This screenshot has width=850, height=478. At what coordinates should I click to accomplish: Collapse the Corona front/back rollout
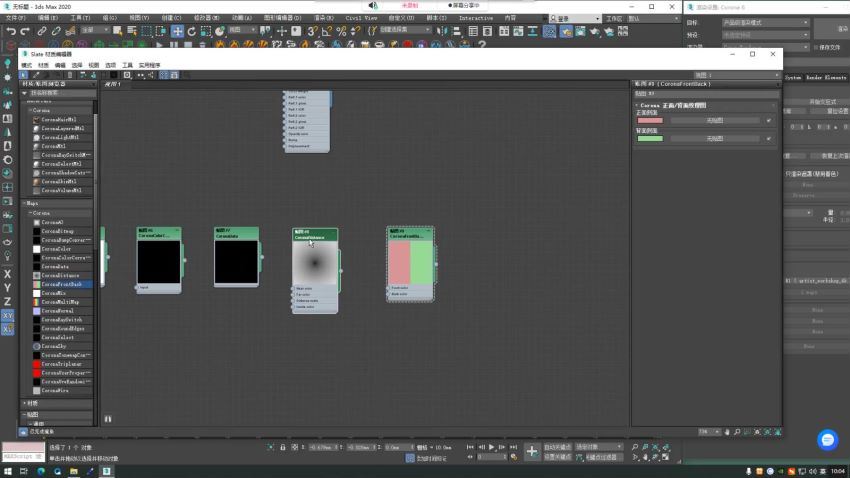point(637,105)
